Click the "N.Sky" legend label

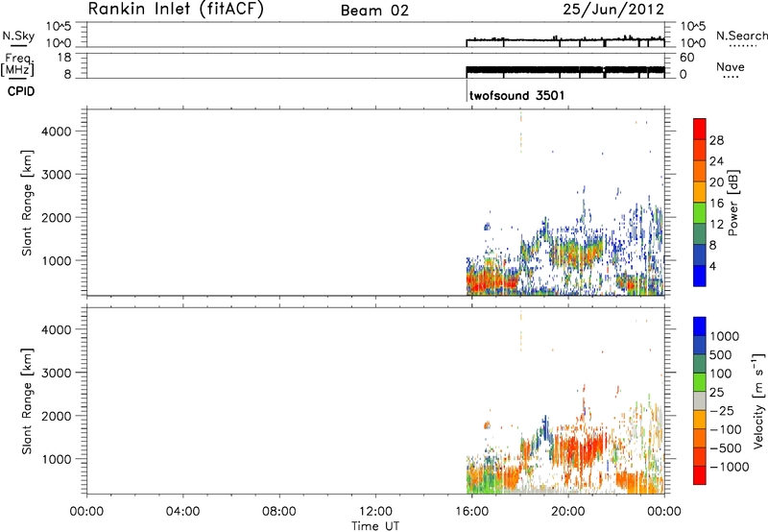click(x=18, y=36)
